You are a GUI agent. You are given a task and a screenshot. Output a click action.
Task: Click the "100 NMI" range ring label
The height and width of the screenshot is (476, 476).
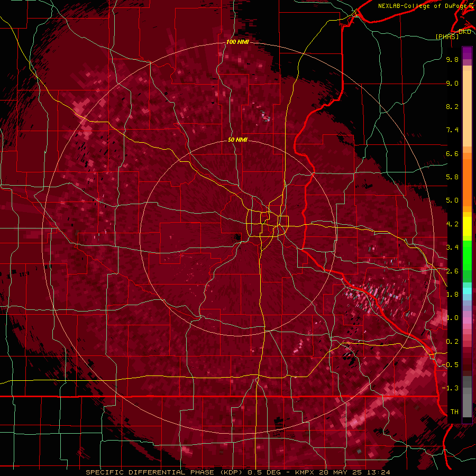pos(237,42)
